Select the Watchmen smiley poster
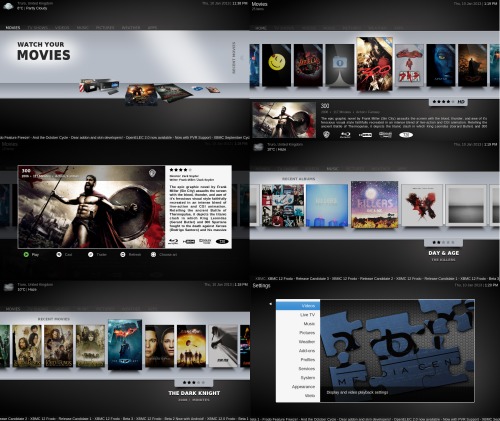 [276, 65]
